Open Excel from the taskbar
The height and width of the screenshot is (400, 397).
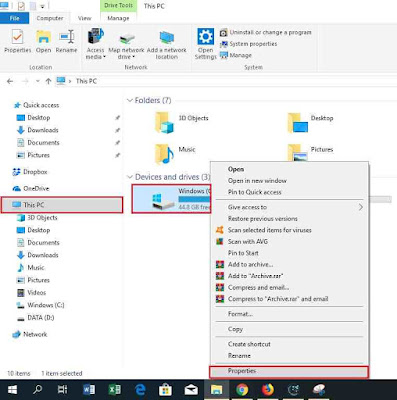114,390
